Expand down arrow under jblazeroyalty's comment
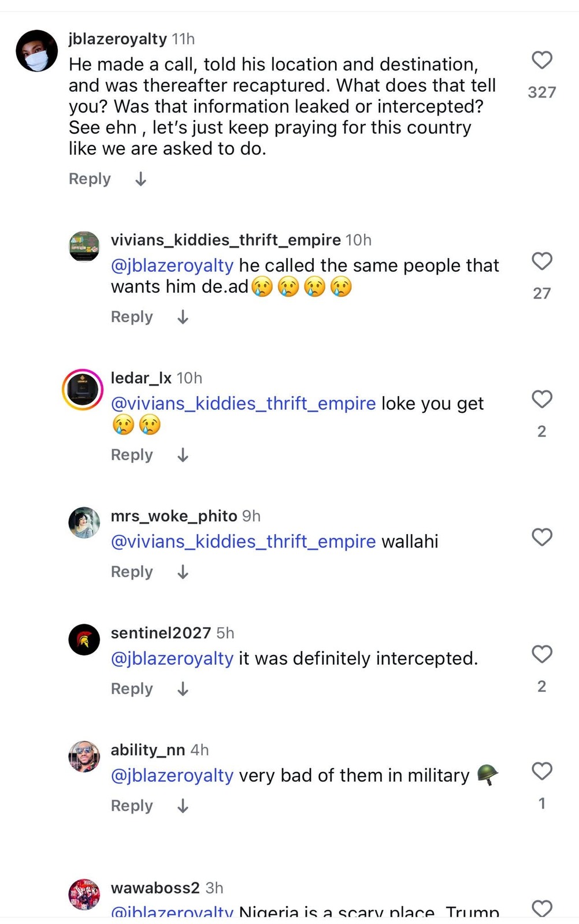The height and width of the screenshot is (924, 579). click(140, 179)
